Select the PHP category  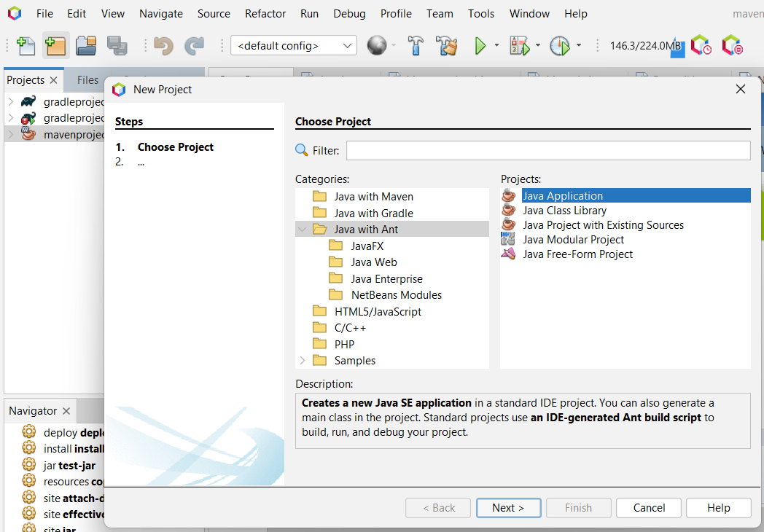[x=344, y=344]
